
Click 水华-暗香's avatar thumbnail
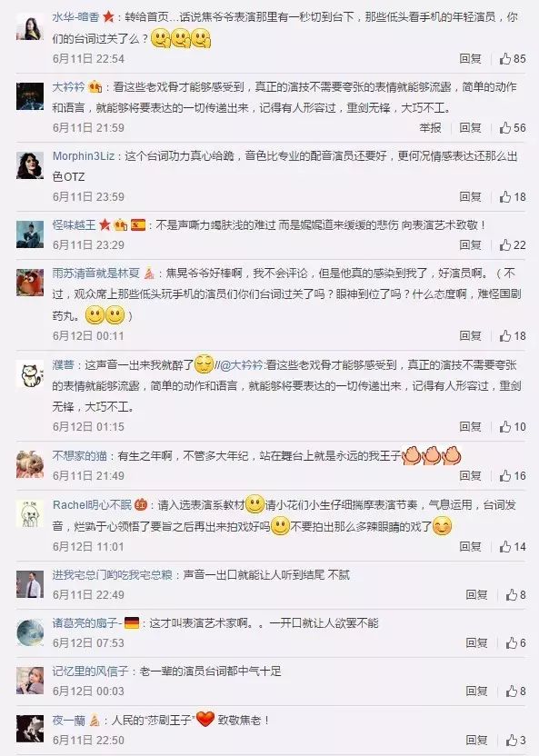pyautogui.click(x=30, y=27)
